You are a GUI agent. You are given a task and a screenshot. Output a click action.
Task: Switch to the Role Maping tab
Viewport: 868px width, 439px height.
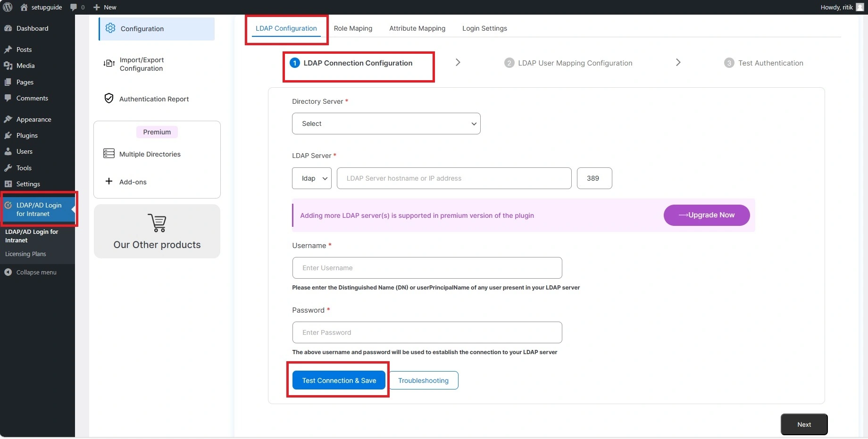353,28
